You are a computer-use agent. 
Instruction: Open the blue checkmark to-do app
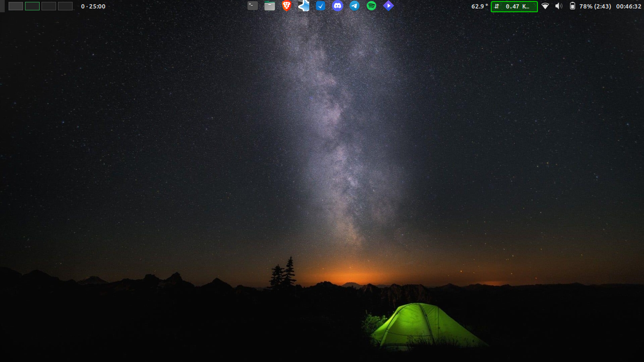click(321, 6)
